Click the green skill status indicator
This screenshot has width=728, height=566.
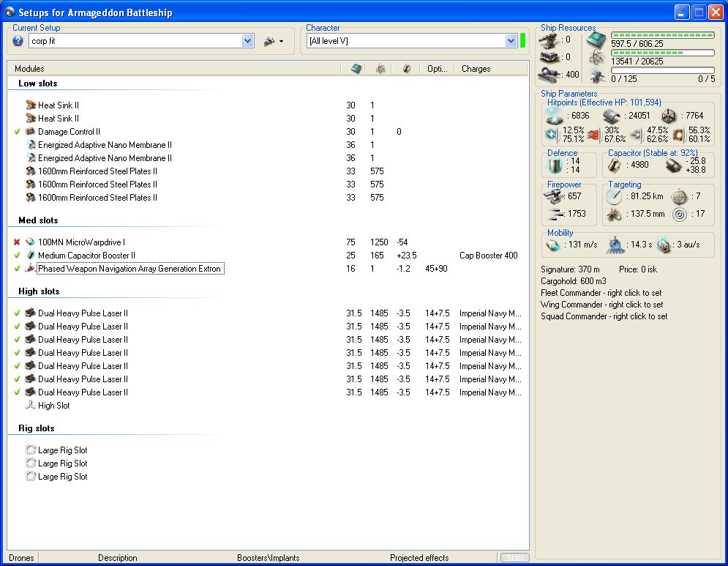pos(523,41)
